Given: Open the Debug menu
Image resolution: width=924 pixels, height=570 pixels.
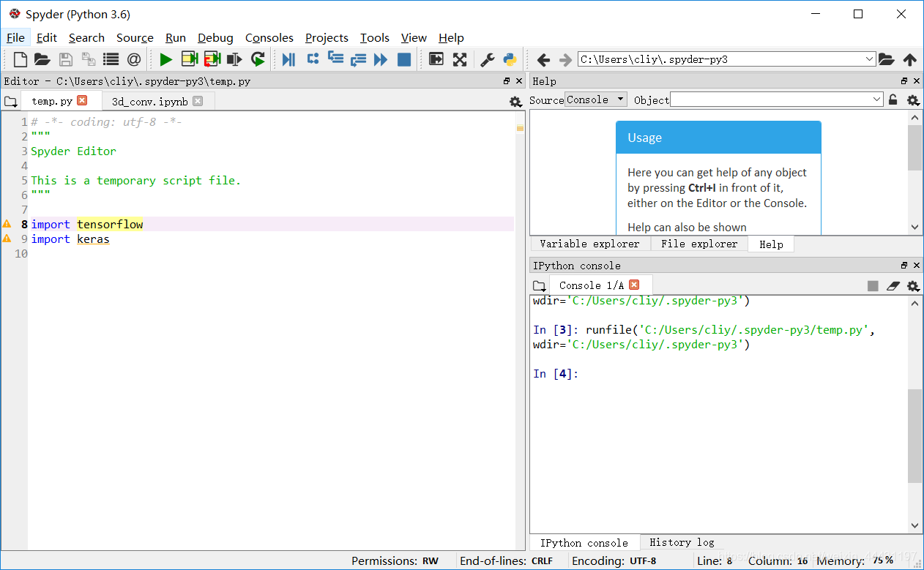Looking at the screenshot, I should (x=215, y=37).
